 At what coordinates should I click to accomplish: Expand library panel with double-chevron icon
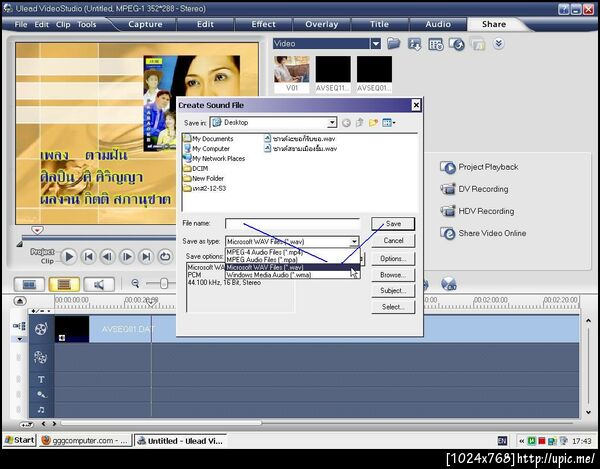pyautogui.click(x=498, y=44)
